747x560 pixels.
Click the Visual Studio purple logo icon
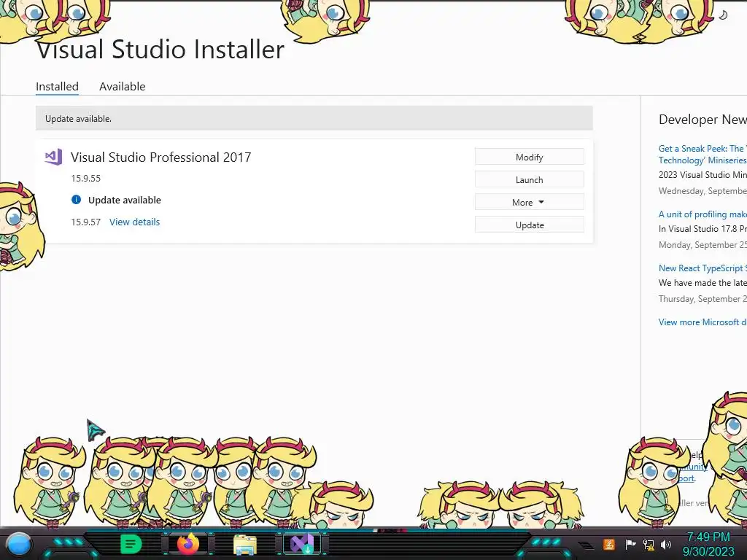coord(53,157)
